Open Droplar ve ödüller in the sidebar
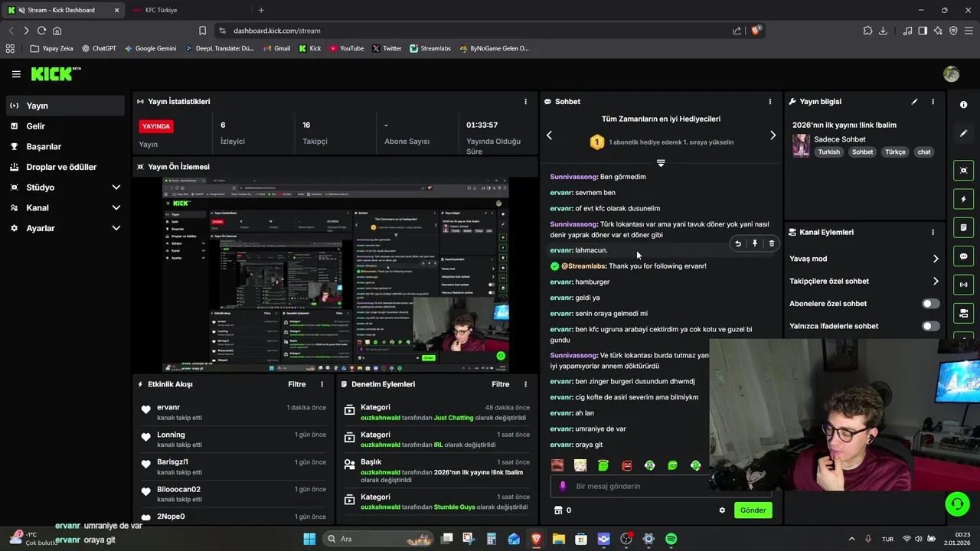 pyautogui.click(x=66, y=167)
